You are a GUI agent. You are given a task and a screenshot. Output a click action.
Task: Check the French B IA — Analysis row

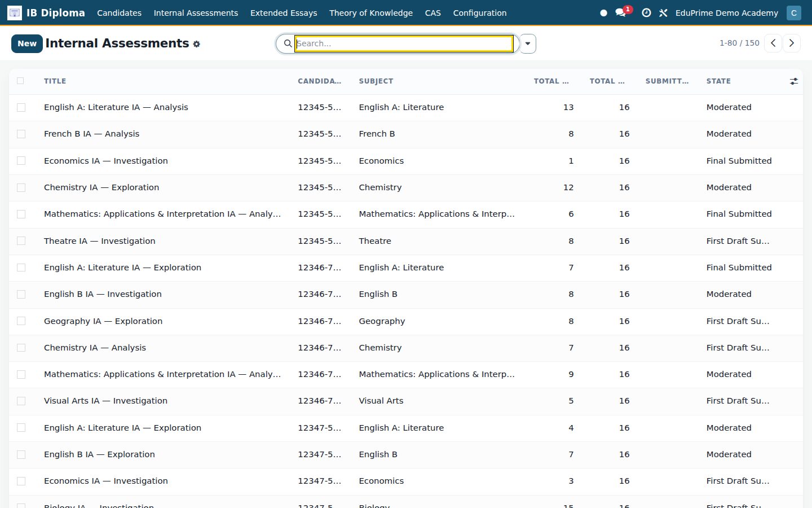point(21,134)
